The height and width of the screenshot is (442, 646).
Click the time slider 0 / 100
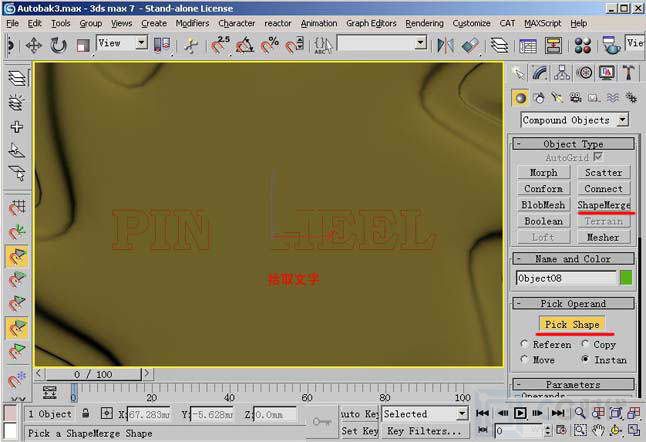pos(93,374)
